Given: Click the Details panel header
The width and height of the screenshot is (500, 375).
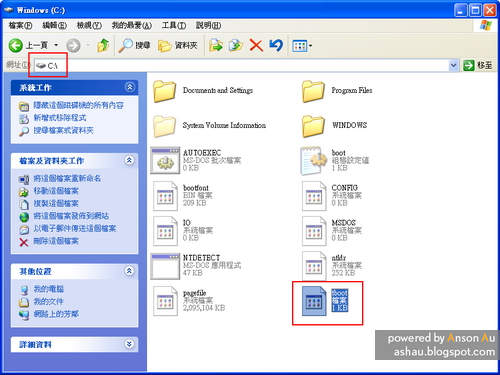Looking at the screenshot, I should point(74,344).
